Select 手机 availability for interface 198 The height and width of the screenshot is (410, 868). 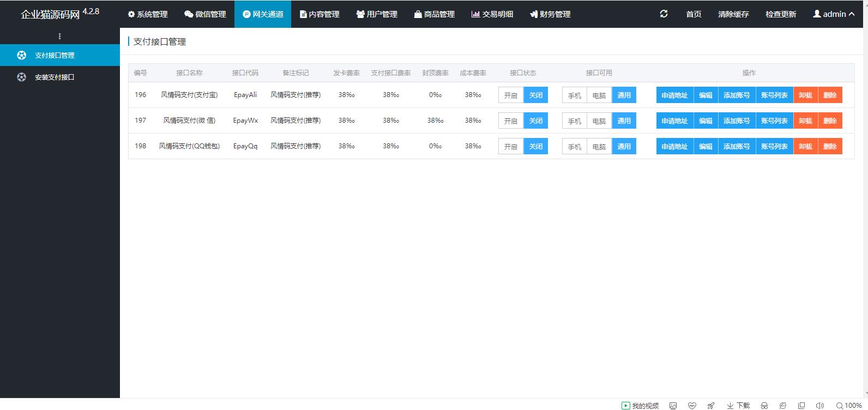574,147
